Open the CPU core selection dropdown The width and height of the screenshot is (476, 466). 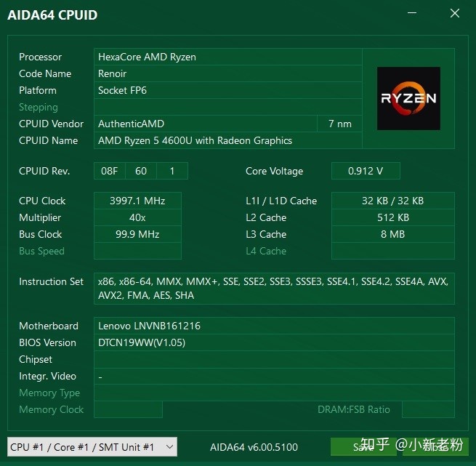click(x=92, y=446)
